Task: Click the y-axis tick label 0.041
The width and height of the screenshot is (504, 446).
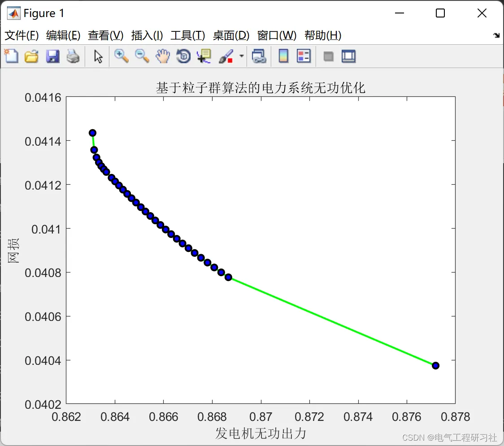Action: click(46, 229)
